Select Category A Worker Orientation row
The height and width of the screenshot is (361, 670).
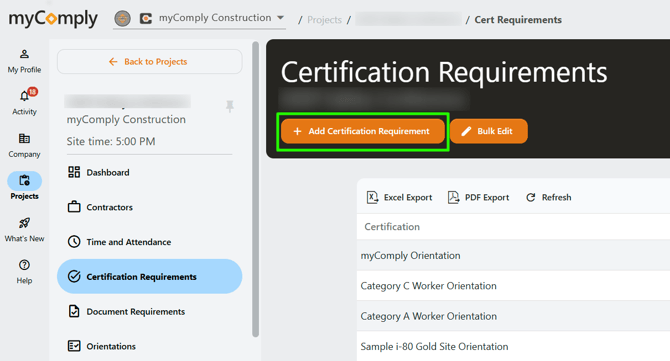point(513,316)
